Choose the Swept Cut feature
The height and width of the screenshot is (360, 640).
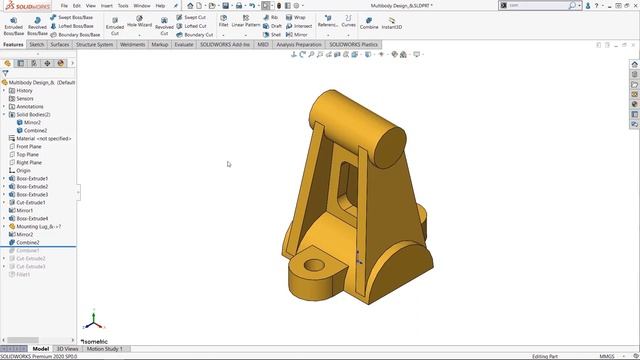point(191,18)
